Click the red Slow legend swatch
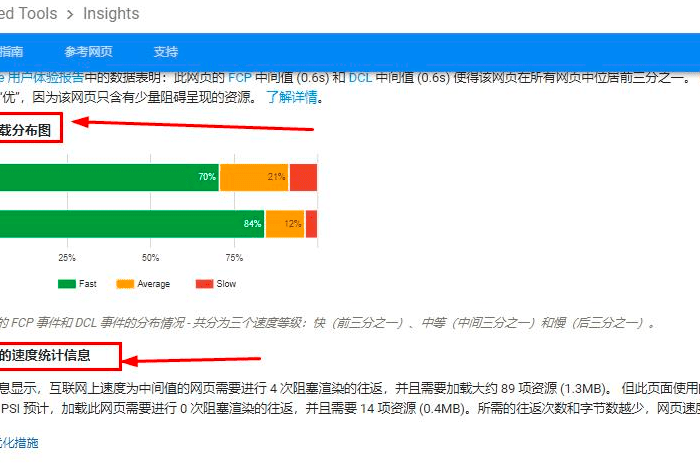 (203, 284)
